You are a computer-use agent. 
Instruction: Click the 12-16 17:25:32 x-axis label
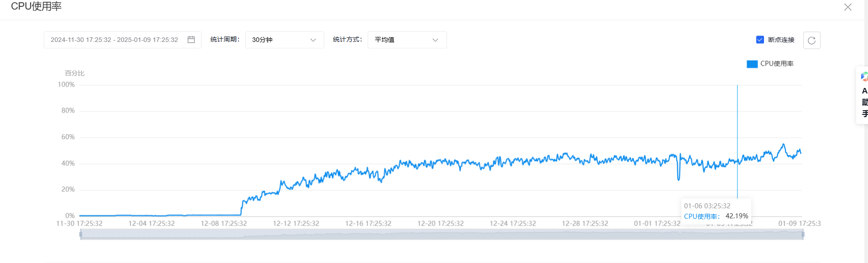(368, 223)
